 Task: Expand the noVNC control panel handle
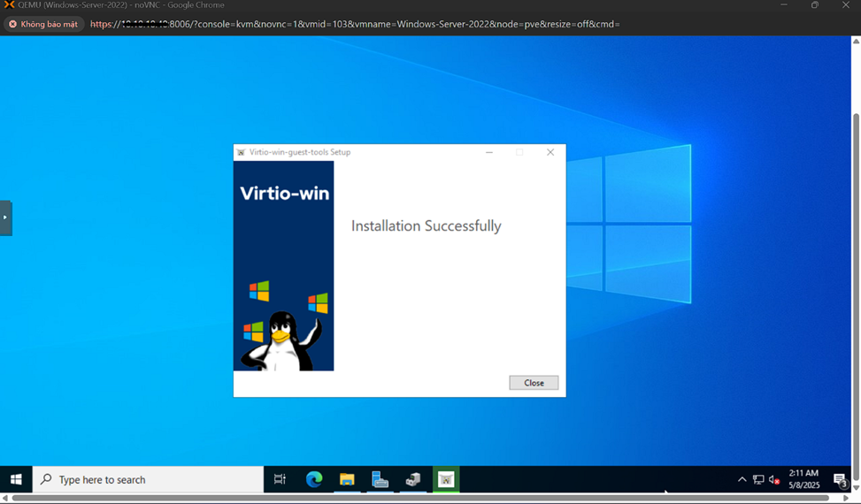5,218
